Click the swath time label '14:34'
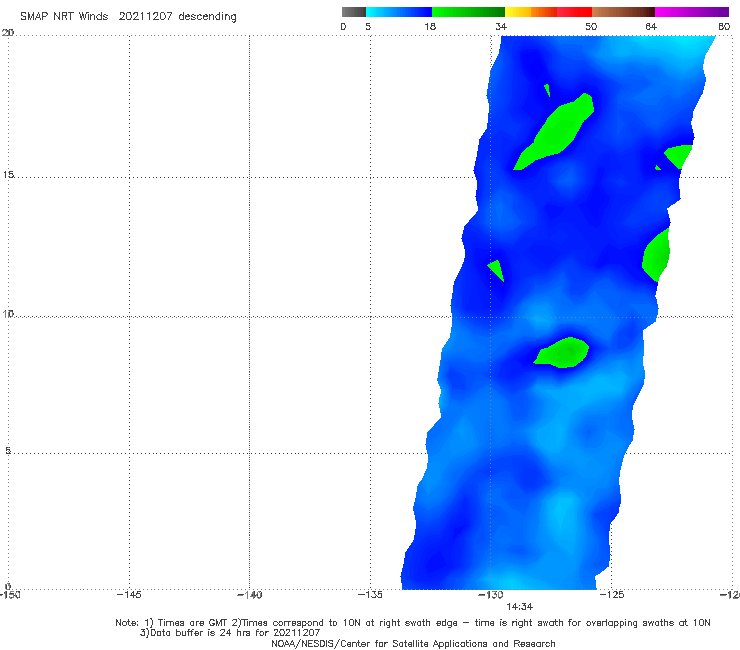This screenshot has height=650, width=740. coord(520,607)
